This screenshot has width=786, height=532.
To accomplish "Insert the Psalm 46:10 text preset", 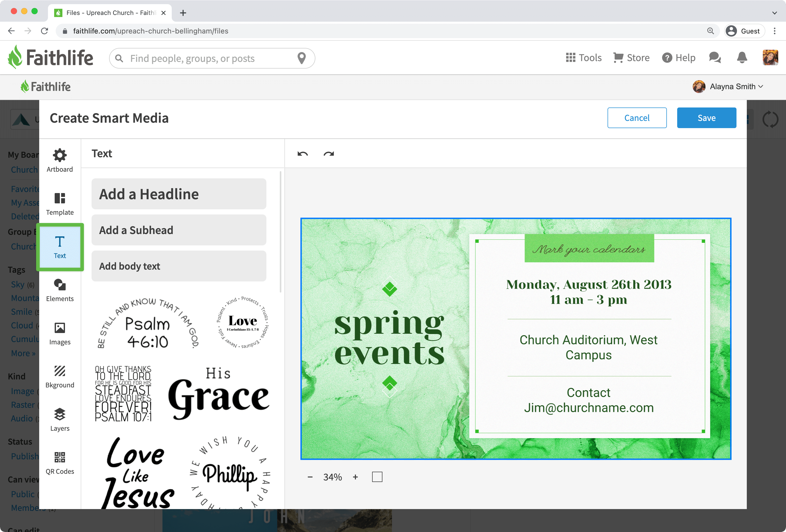I will [x=148, y=323].
